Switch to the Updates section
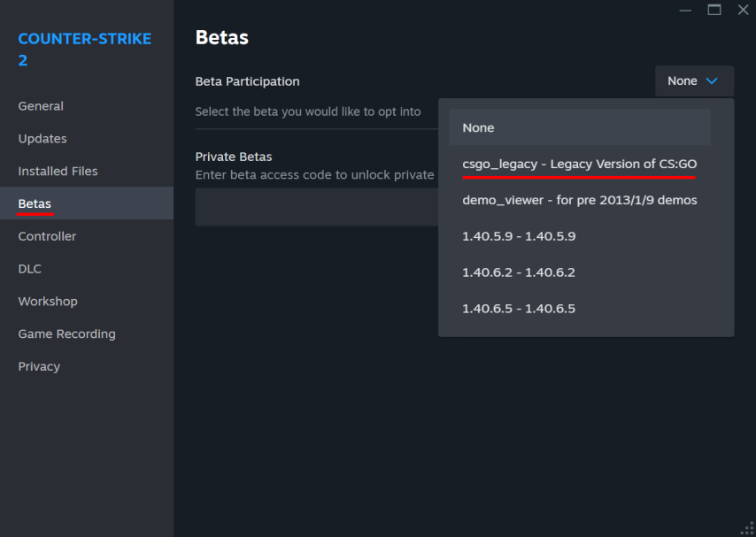Screen dimensions: 756x537 (42, 139)
